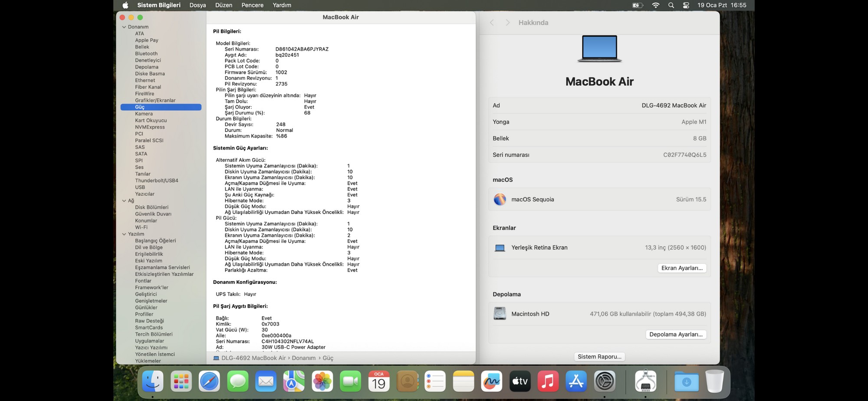Click the App Store dock icon
Viewport: 868px width, 401px height.
(576, 381)
